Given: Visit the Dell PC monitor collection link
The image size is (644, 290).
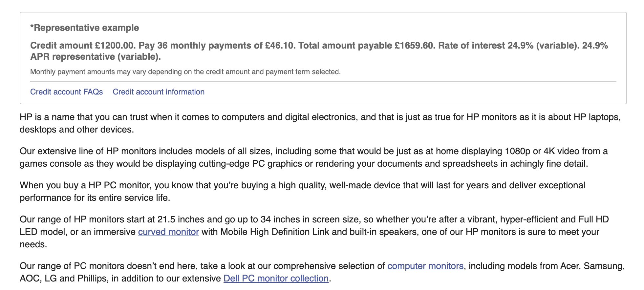Looking at the screenshot, I should 276,279.
